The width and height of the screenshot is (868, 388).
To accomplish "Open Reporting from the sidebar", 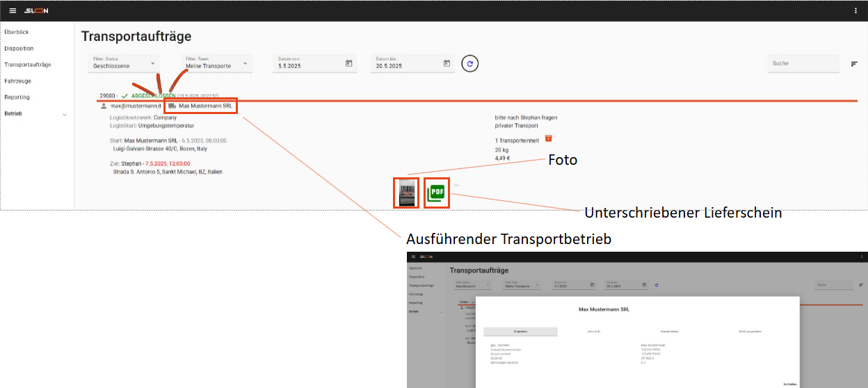I will click(17, 97).
